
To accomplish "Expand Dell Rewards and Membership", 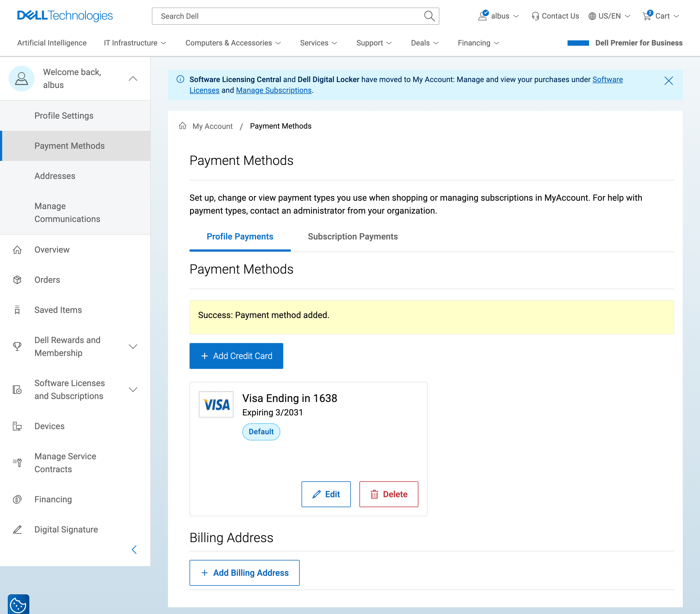I will tap(133, 346).
